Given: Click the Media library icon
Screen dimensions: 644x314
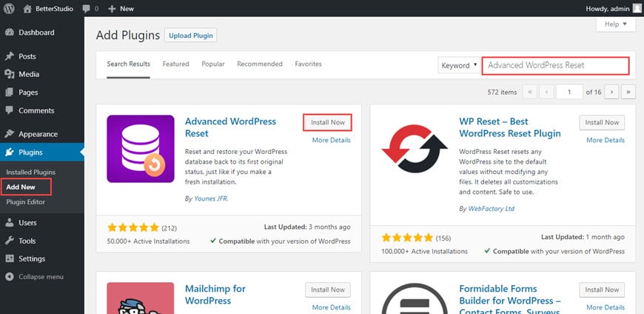Looking at the screenshot, I should pyautogui.click(x=10, y=74).
